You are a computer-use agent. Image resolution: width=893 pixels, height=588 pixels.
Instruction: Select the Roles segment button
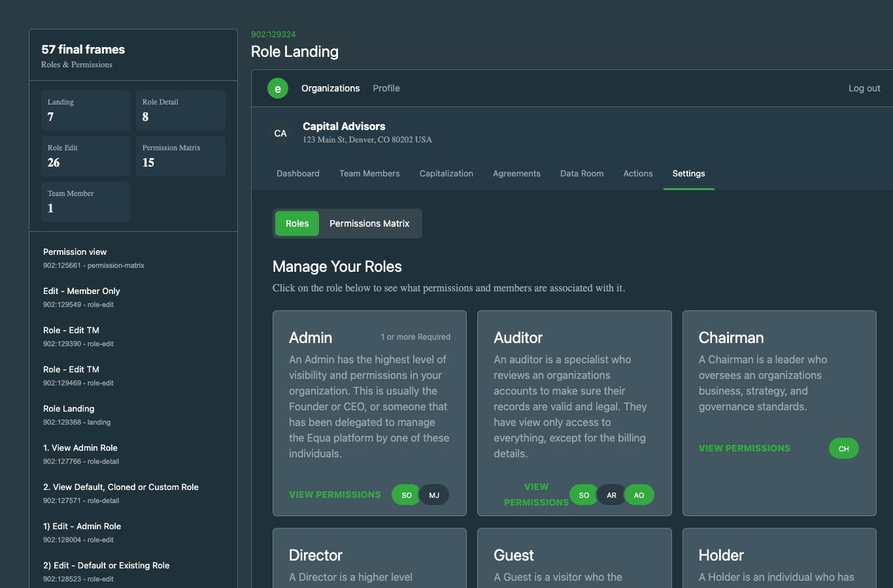point(297,223)
